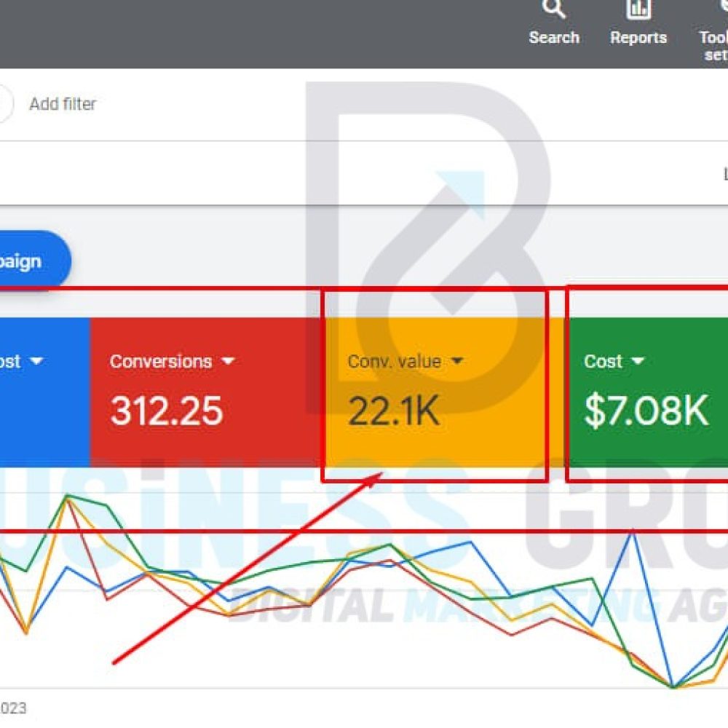
Task: Click the Add filter field
Action: pyautogui.click(x=63, y=104)
